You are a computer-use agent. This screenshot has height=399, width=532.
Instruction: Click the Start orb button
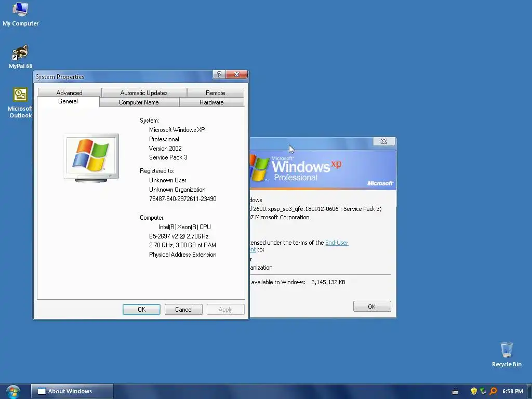point(13,392)
